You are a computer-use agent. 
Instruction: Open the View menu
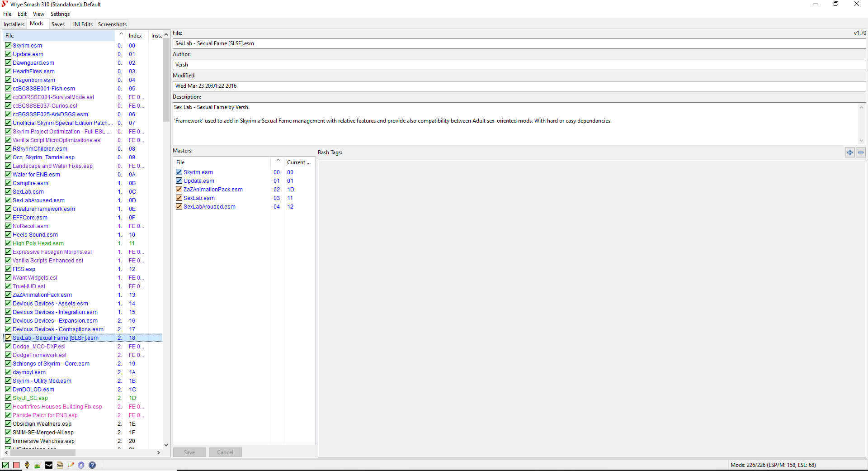(38, 14)
